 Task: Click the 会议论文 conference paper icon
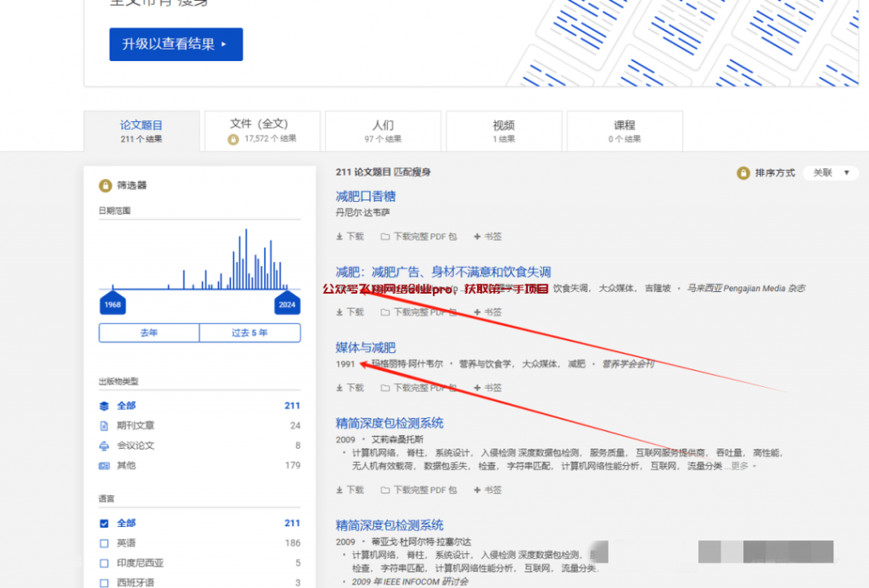point(104,445)
